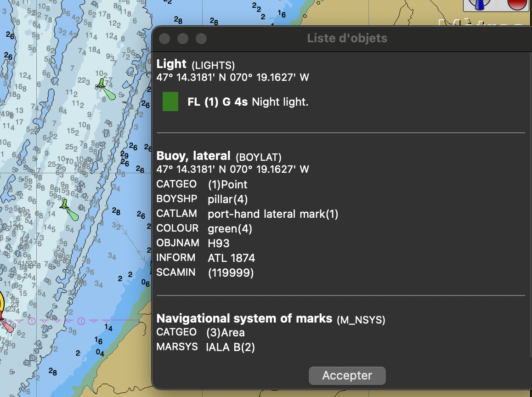Click the MARSYS IALA B(2) value
Viewport: 532px width, 397px height.
[x=230, y=347]
